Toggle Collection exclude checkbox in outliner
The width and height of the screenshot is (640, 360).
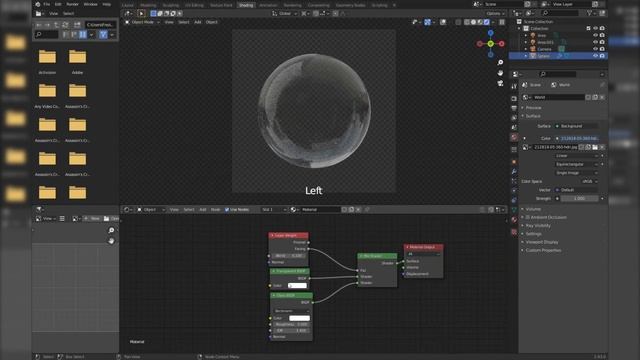(588, 29)
